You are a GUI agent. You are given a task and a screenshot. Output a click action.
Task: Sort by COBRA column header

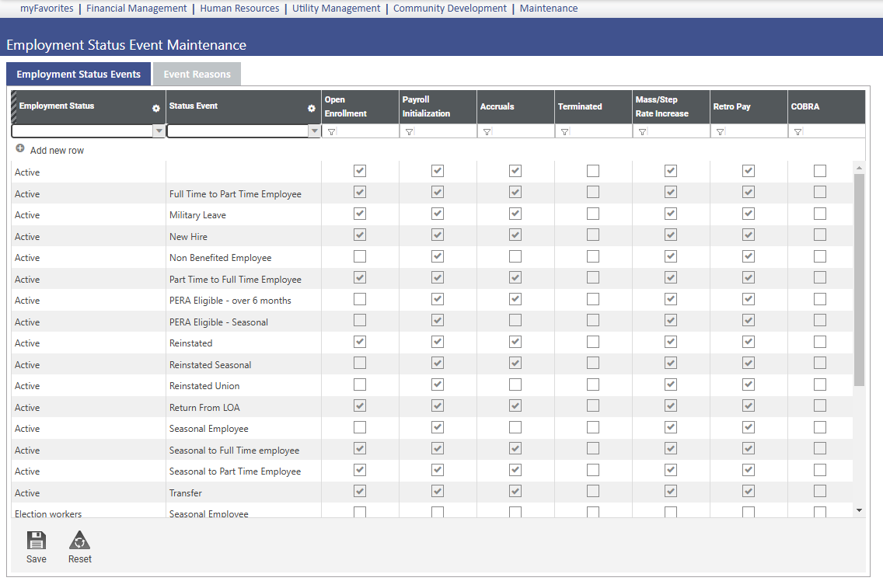tap(804, 106)
